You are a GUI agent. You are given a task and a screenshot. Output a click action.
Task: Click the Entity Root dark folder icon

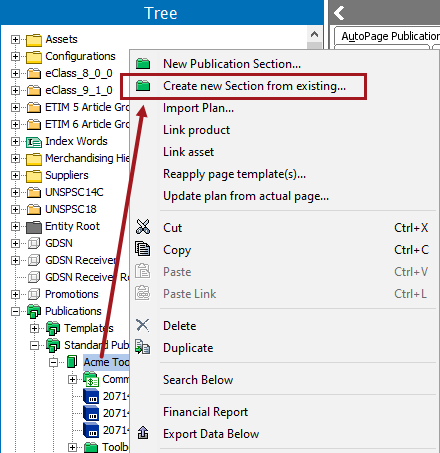pos(34,227)
